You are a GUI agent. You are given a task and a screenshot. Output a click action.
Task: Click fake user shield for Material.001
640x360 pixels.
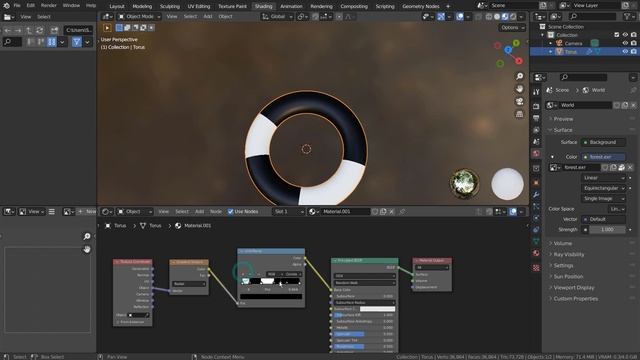375,211
